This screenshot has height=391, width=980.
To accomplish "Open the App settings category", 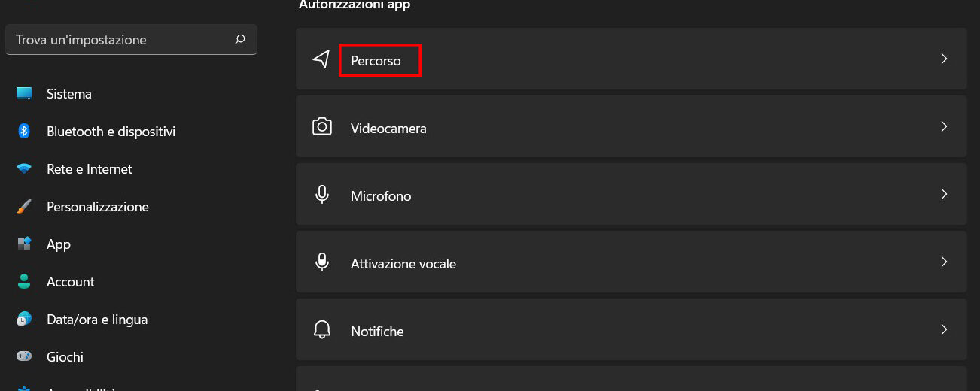I will tap(58, 244).
